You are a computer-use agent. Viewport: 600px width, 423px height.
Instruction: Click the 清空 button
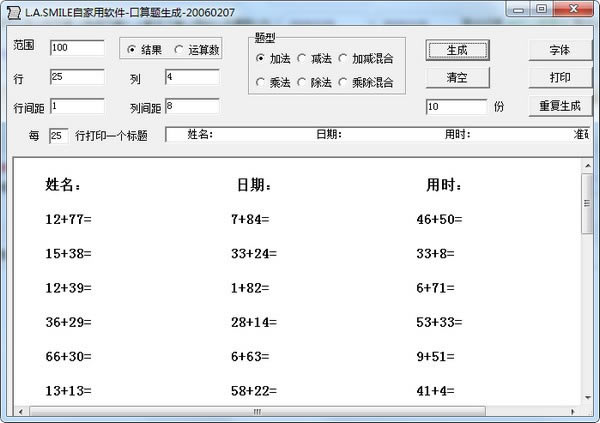point(458,78)
